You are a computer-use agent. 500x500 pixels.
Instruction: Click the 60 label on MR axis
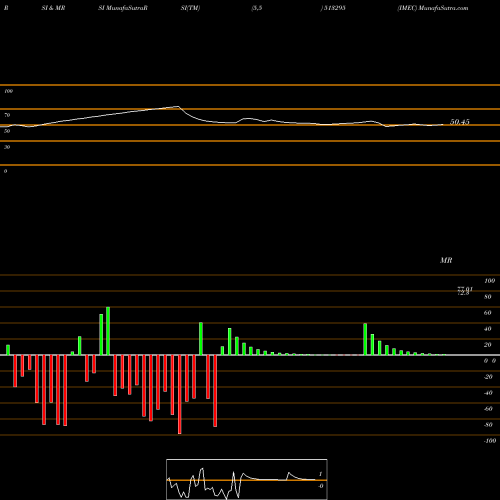coord(487,313)
